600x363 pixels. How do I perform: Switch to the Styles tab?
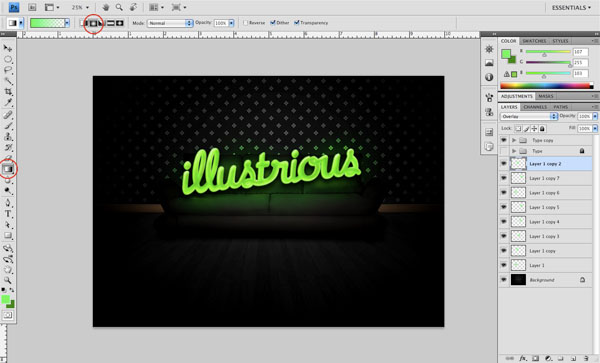(560, 41)
